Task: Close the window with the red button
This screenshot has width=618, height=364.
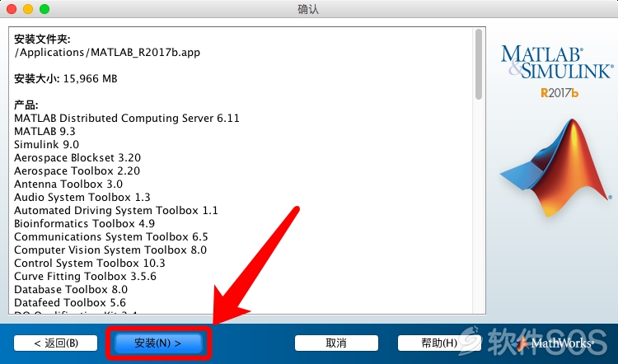Action: coord(12,9)
